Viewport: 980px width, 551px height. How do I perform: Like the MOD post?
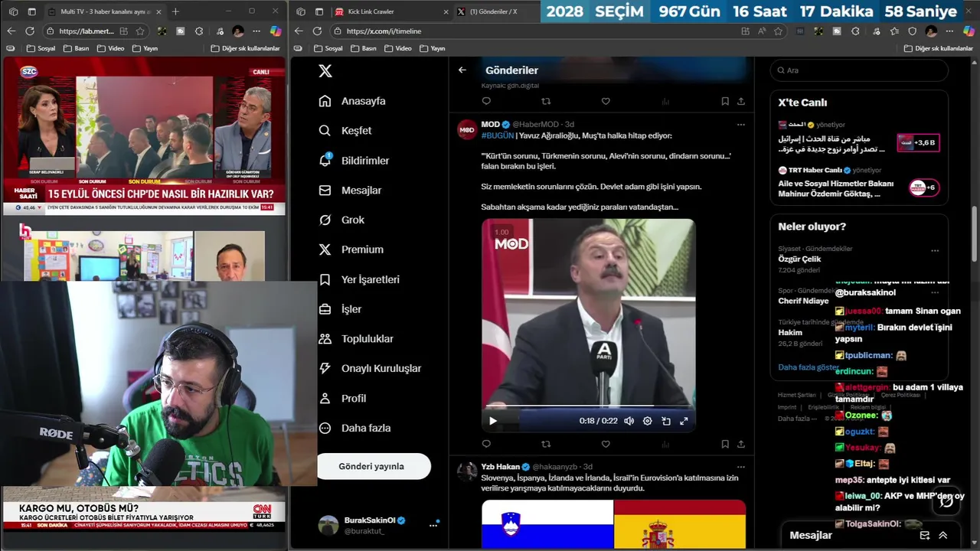606,444
